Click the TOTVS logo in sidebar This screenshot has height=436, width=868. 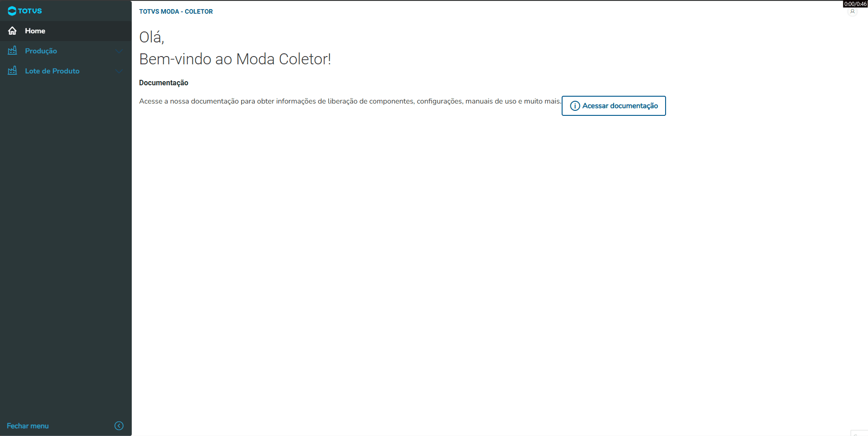pos(25,11)
